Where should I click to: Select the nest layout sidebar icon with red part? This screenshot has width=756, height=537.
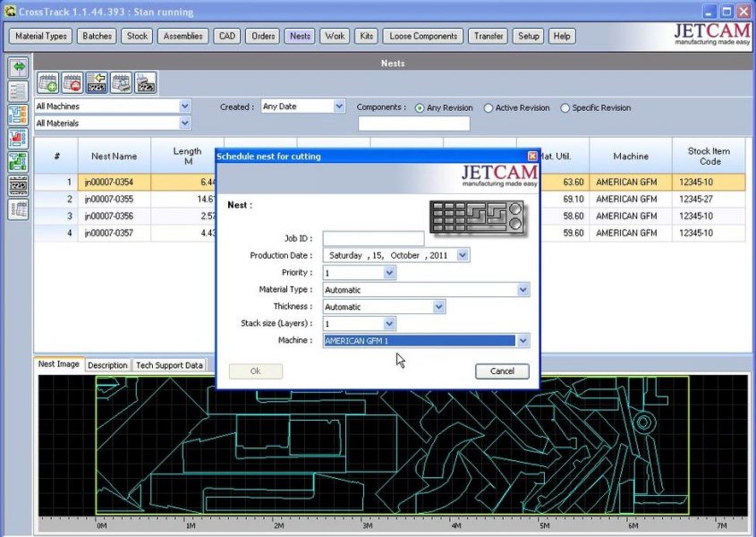coord(18,139)
